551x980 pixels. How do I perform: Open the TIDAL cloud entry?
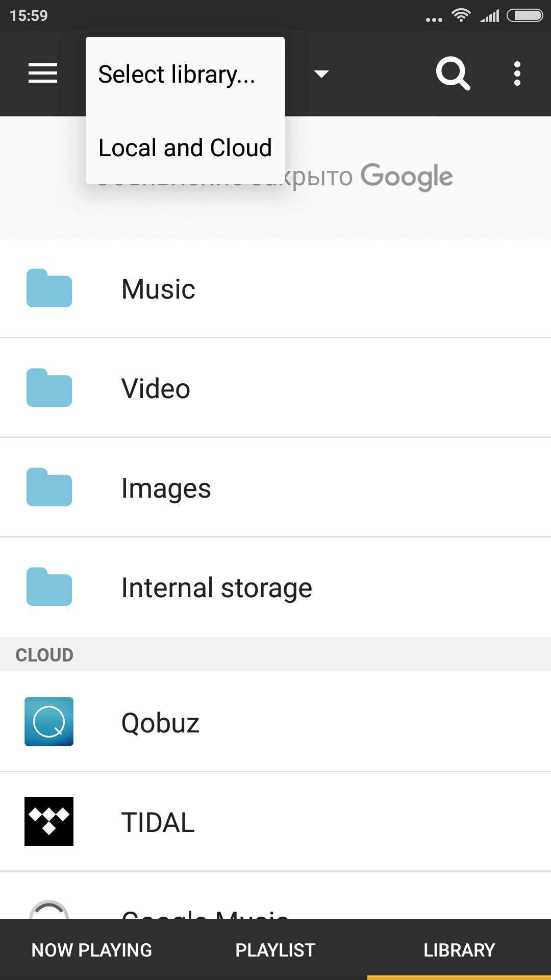(158, 822)
